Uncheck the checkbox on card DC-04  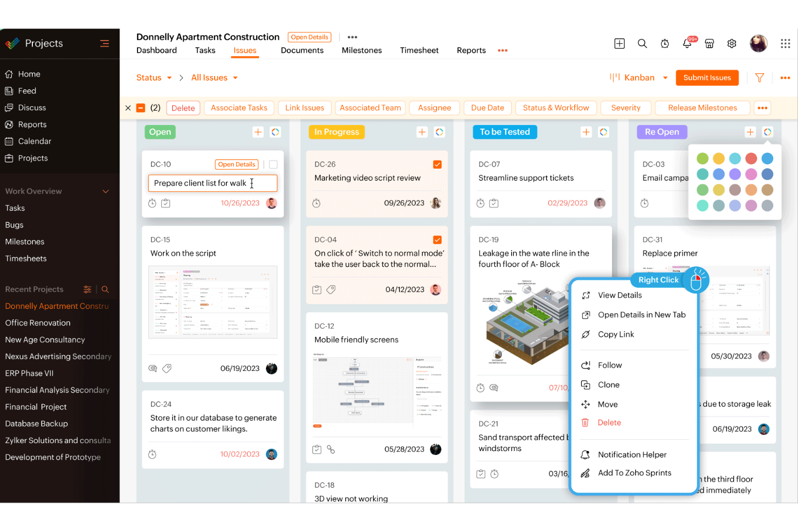coord(437,239)
